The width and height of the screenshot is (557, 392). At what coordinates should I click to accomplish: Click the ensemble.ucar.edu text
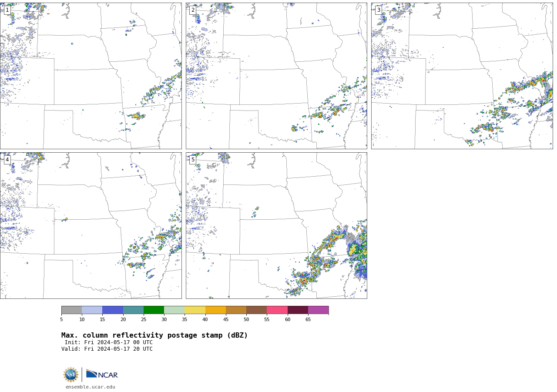(91, 387)
